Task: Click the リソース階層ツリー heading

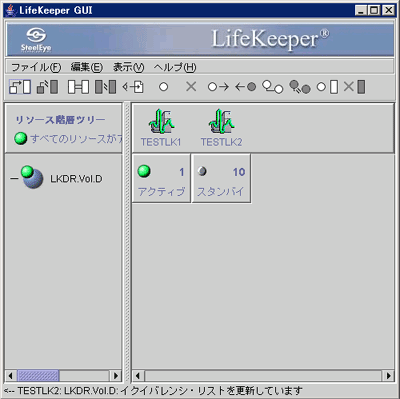Action: pyautogui.click(x=60, y=120)
